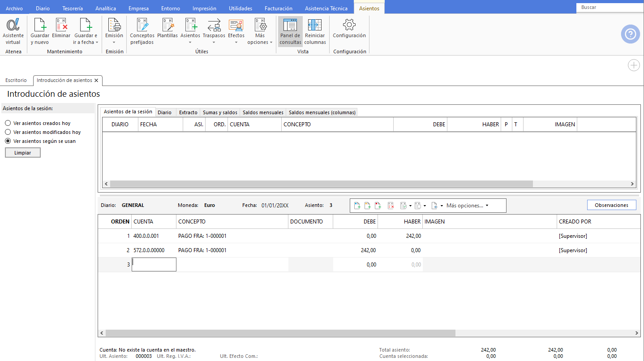The width and height of the screenshot is (644, 361).
Task: Click account 400.0.0.001 cell
Action: (154, 236)
